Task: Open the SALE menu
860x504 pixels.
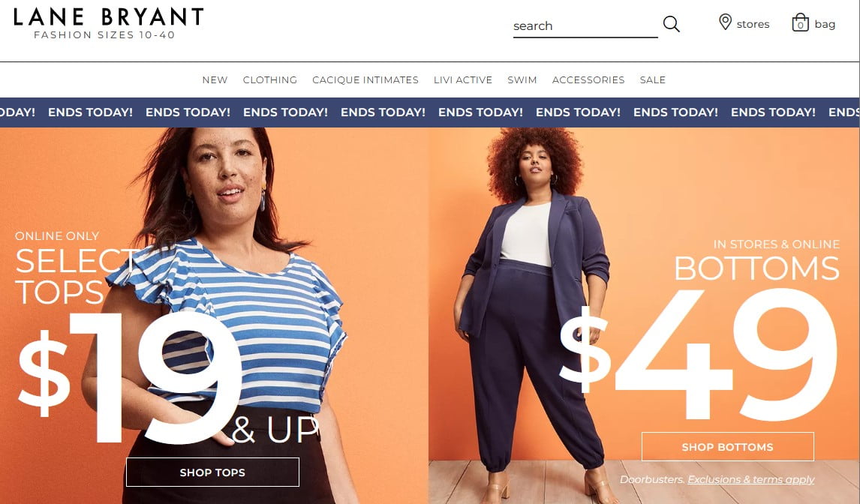Action: tap(653, 80)
